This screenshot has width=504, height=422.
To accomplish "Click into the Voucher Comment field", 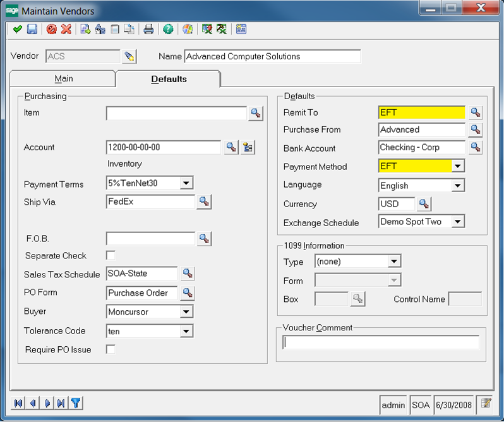I will [381, 342].
